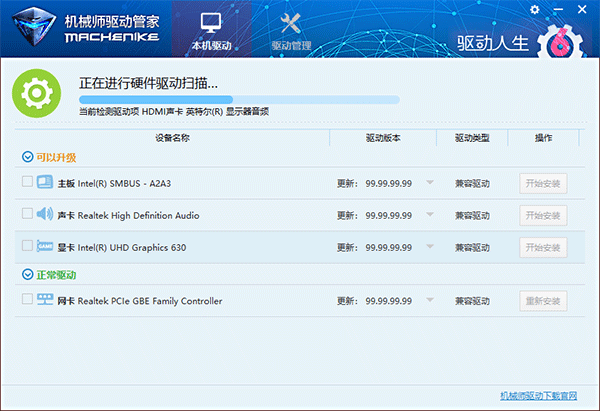Select the Realtek PCIe GBE Family Controller checkbox
This screenshot has width=600, height=411.
(x=26, y=300)
